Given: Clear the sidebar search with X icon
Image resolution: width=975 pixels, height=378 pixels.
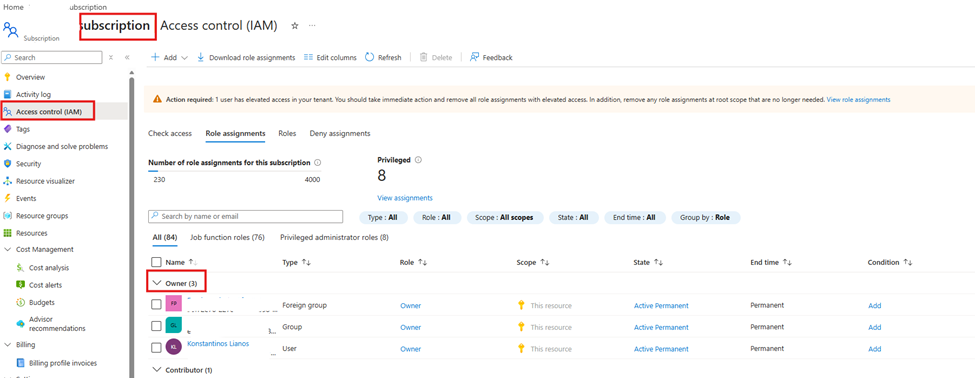Looking at the screenshot, I should [111, 57].
